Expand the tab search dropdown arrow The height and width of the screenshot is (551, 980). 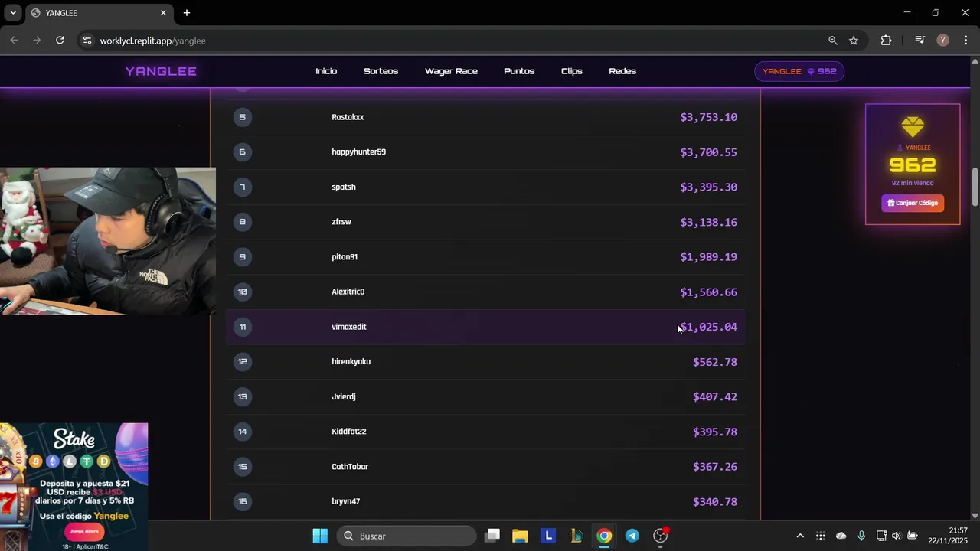(x=13, y=13)
